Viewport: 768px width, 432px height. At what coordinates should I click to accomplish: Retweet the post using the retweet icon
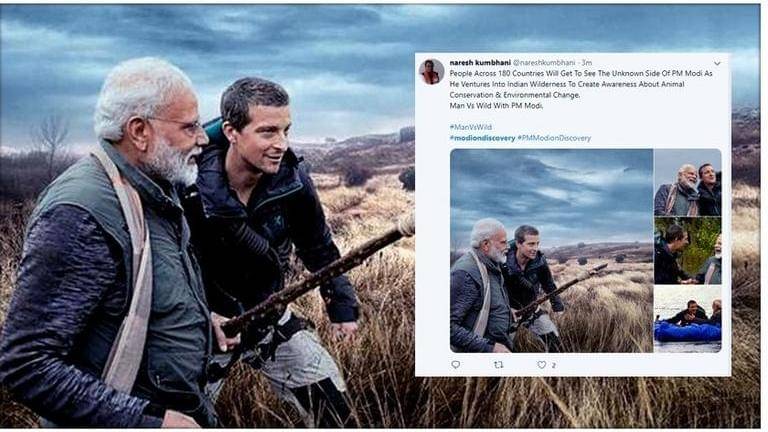[x=499, y=364]
